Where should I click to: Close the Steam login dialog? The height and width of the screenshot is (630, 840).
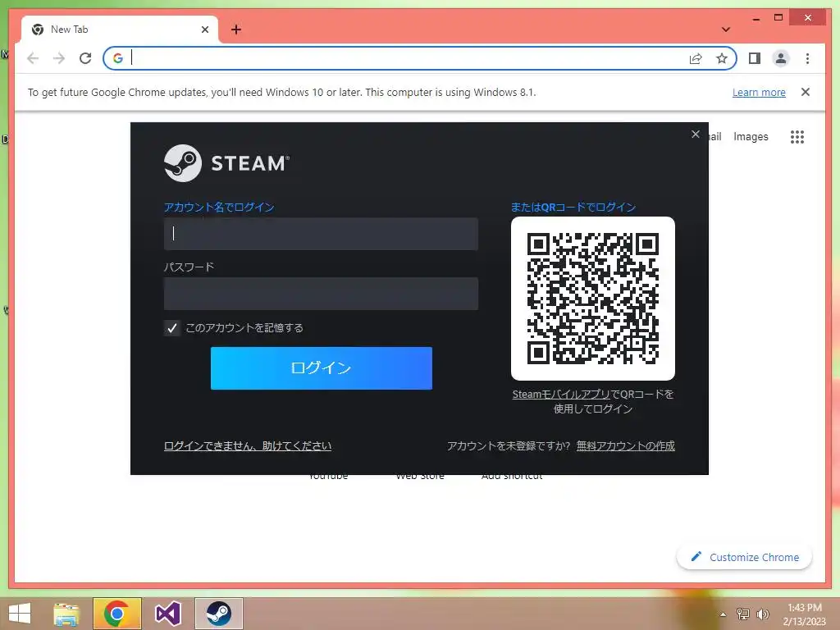pyautogui.click(x=696, y=134)
